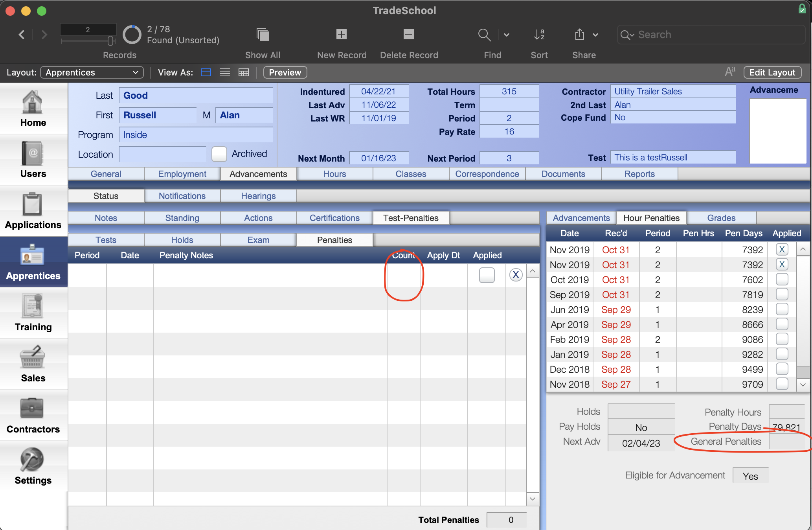Go to previous record arrow

[x=22, y=35]
